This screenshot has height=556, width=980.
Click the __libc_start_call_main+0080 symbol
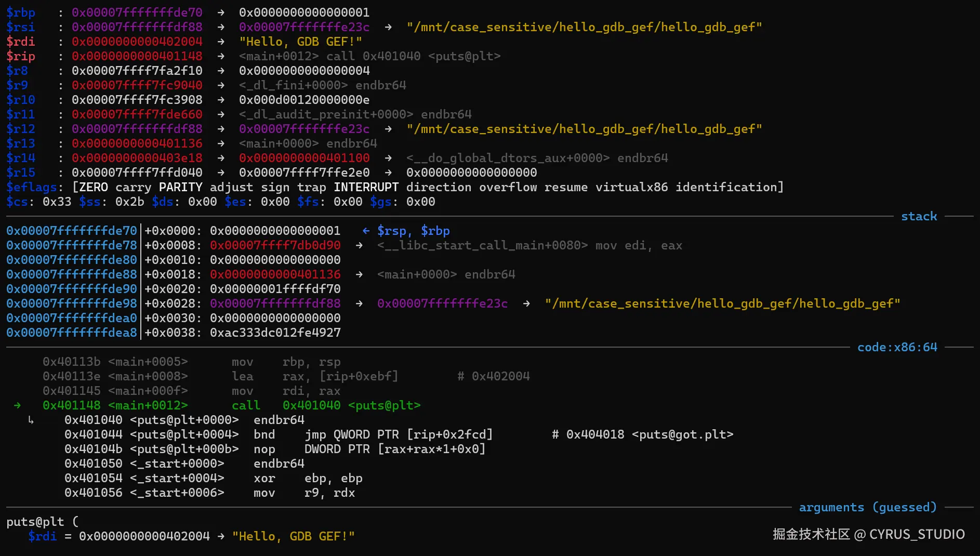[482, 245]
